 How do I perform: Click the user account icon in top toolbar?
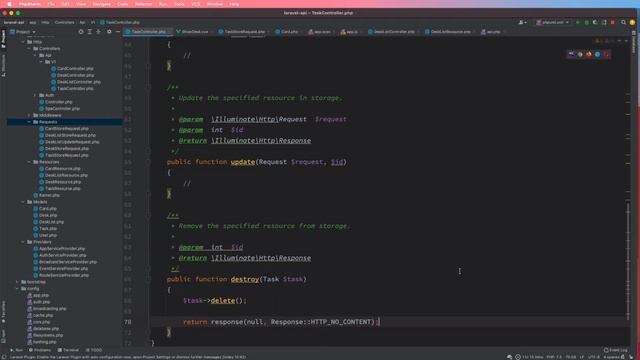click(522, 22)
